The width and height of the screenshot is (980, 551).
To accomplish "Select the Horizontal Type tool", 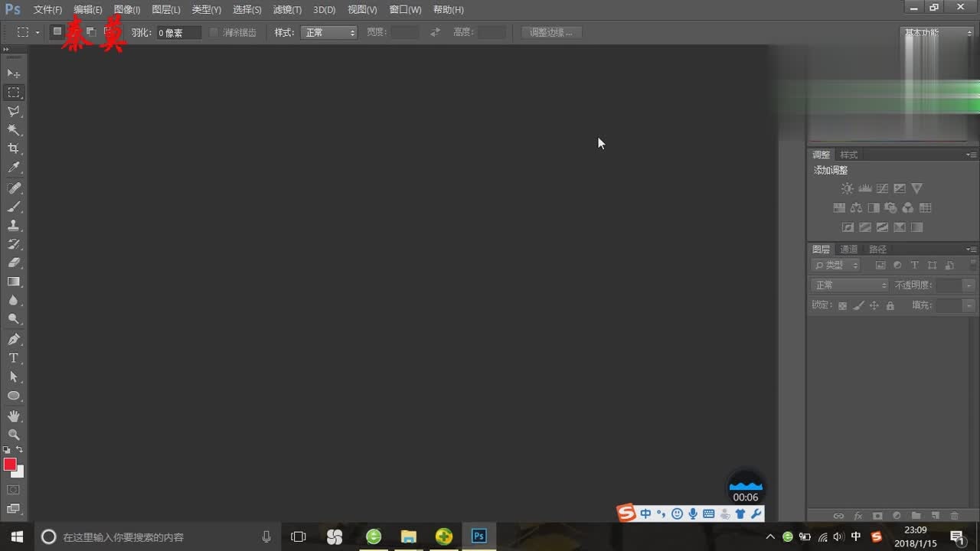I will click(14, 358).
